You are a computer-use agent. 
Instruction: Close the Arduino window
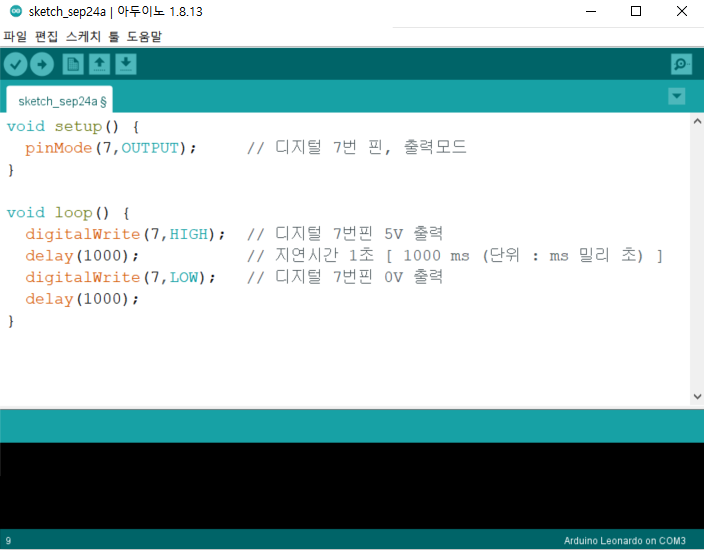click(682, 11)
